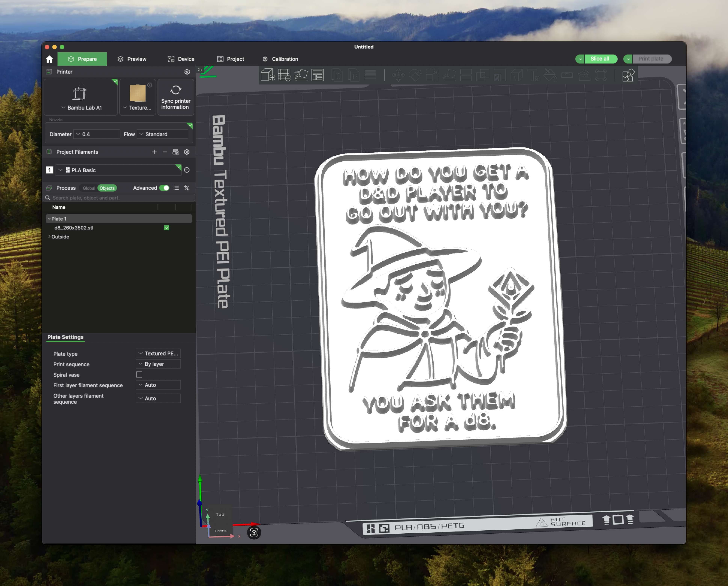Toggle the Advanced mode switch
Viewport: 728px width, 586px height.
[164, 188]
